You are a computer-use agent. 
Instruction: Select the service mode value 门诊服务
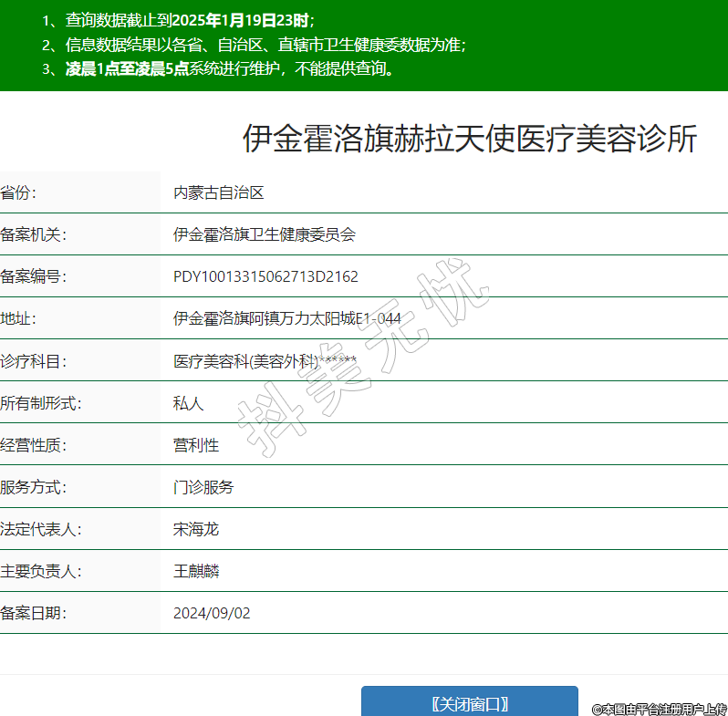(x=203, y=487)
